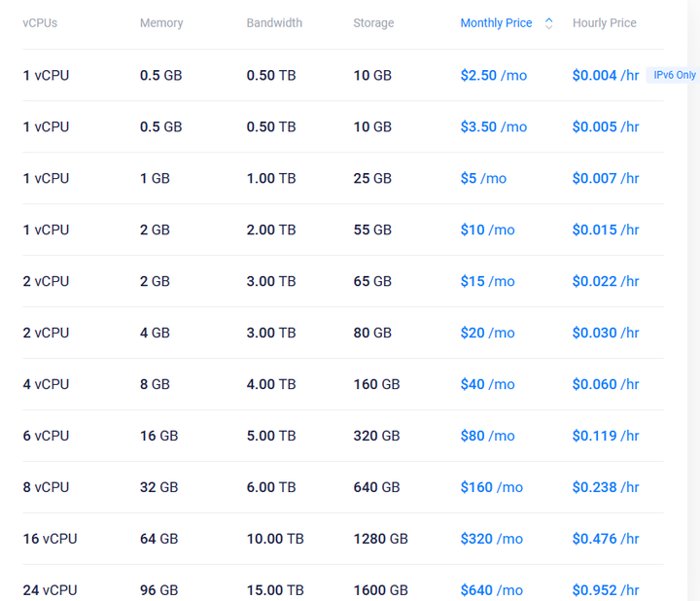Screen dimensions: 700x601
Task: Click the $0.060 /hr hourly price
Action: pyautogui.click(x=606, y=384)
